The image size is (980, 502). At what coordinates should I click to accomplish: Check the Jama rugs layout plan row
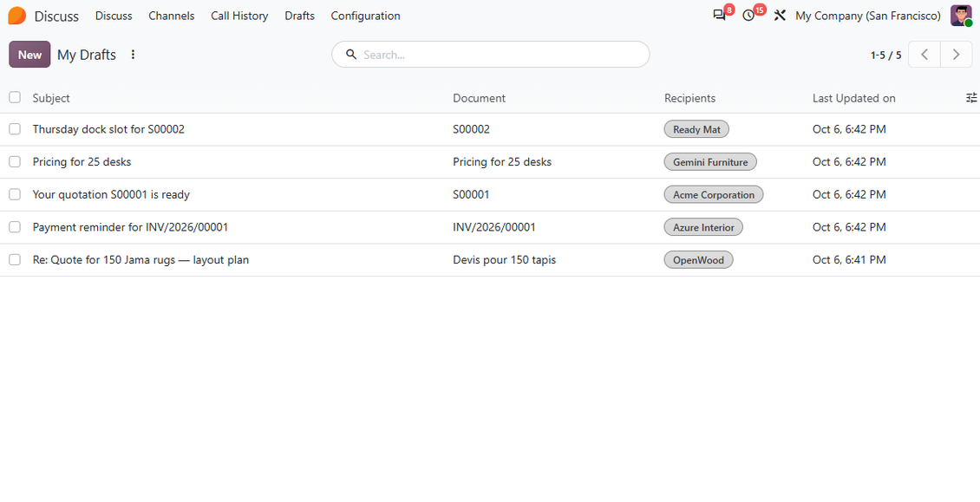(15, 259)
